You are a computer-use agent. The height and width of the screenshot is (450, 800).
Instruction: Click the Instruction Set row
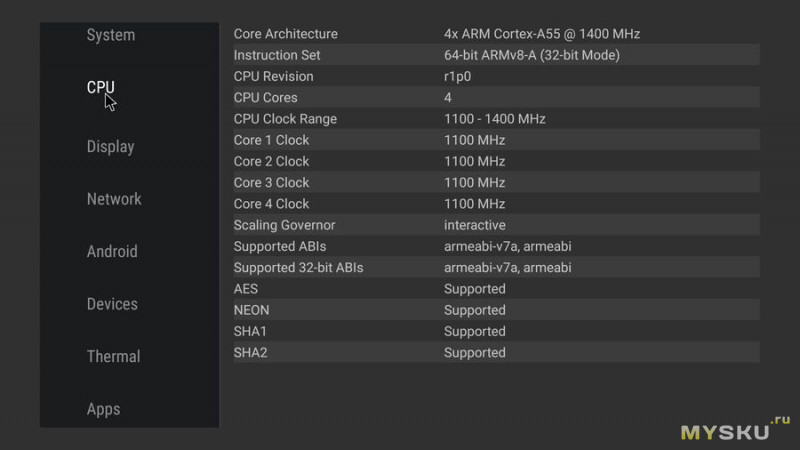[x=496, y=55]
